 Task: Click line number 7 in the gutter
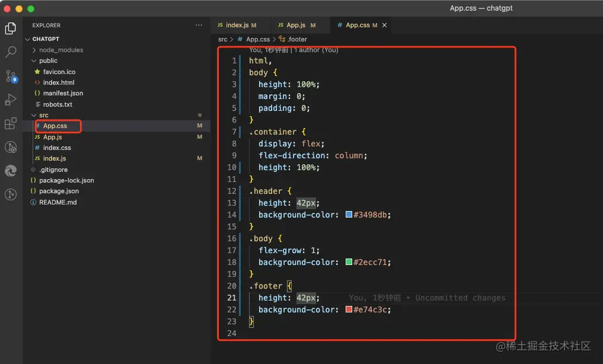tap(234, 132)
